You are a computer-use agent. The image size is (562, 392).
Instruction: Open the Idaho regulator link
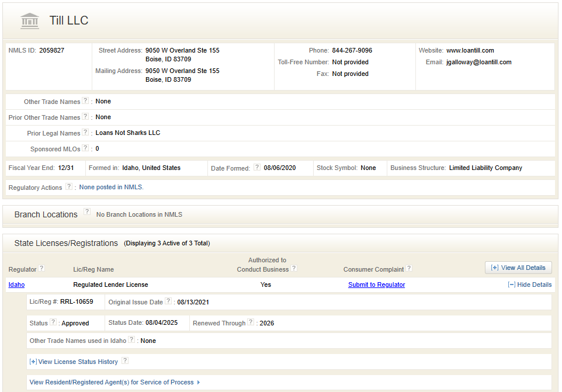coord(16,285)
